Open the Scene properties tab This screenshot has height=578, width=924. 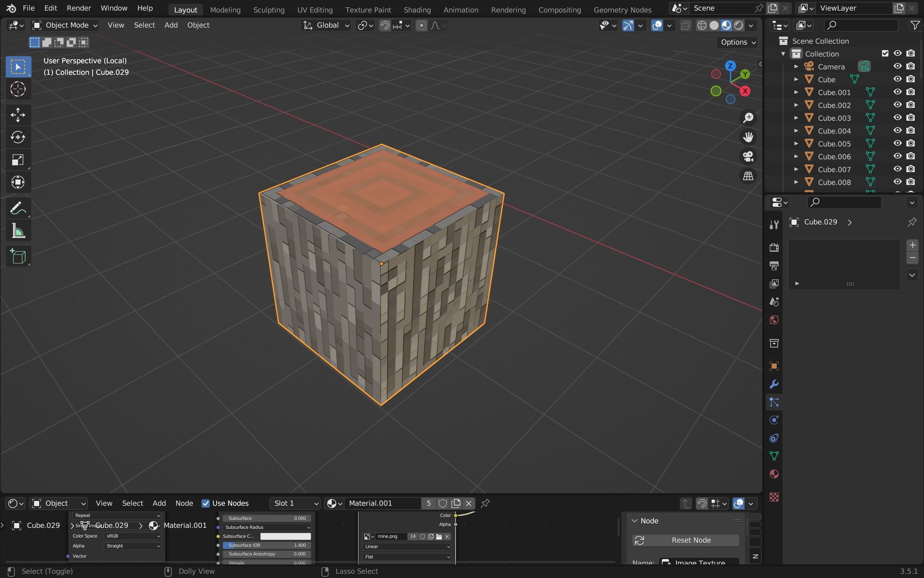[774, 302]
